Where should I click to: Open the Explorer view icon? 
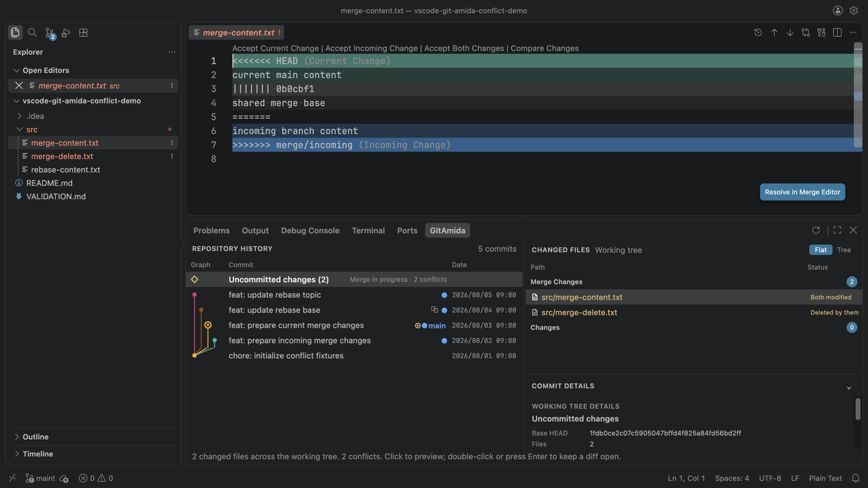click(15, 32)
